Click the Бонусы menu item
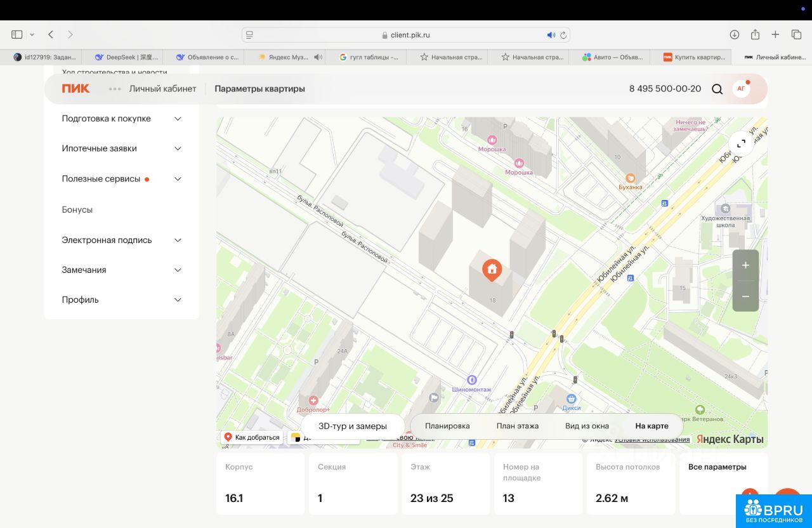 point(77,209)
